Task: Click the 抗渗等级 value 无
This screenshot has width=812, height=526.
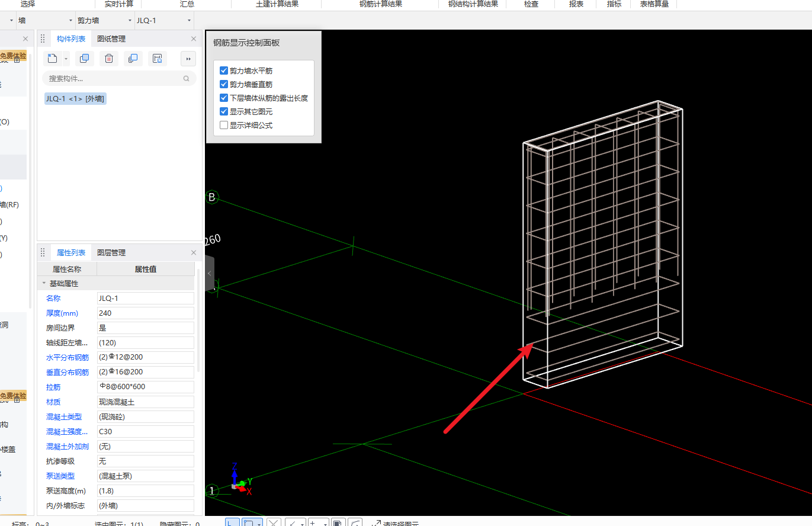Action: pyautogui.click(x=146, y=461)
